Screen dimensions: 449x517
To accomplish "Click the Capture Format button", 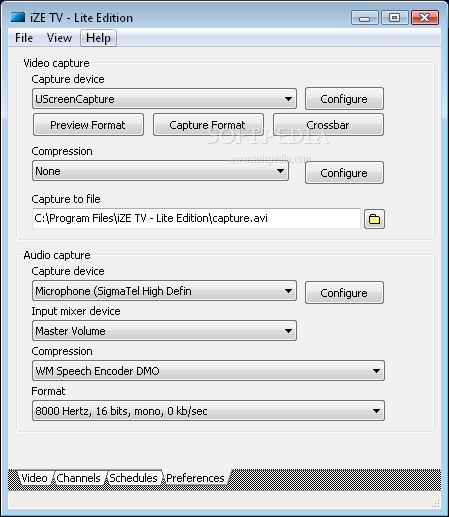I will point(208,125).
